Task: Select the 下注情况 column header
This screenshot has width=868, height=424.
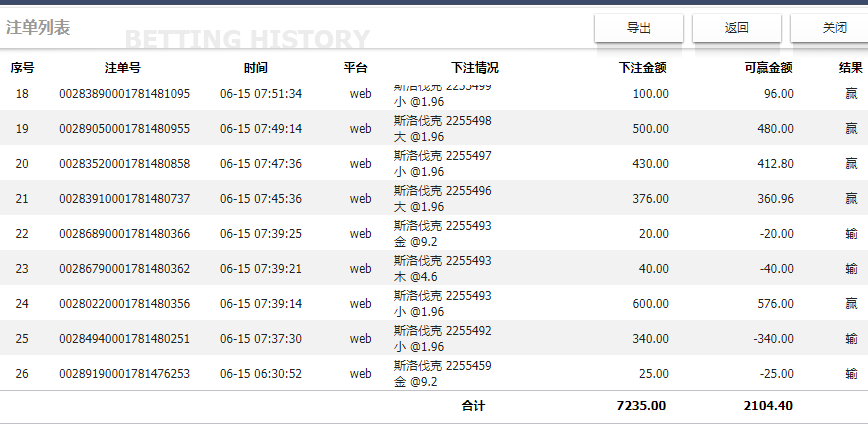Action: pyautogui.click(x=474, y=68)
